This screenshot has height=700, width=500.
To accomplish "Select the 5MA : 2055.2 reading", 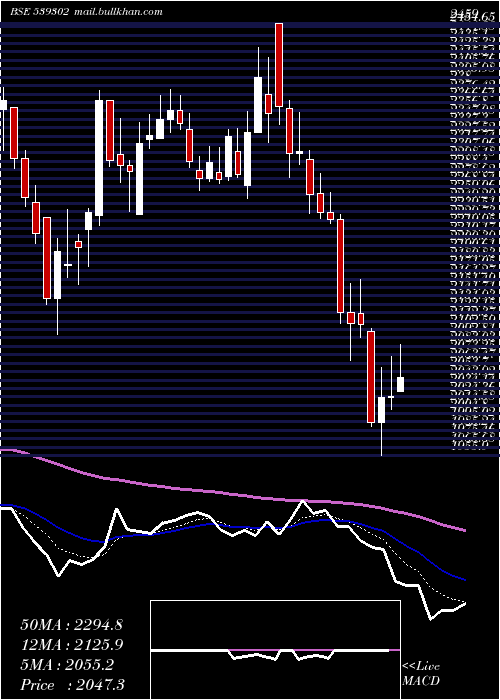I will [67, 665].
